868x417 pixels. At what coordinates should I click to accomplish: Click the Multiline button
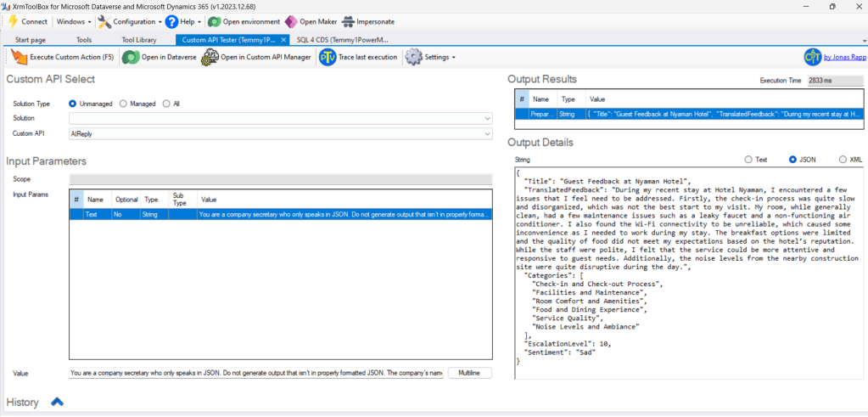[469, 373]
